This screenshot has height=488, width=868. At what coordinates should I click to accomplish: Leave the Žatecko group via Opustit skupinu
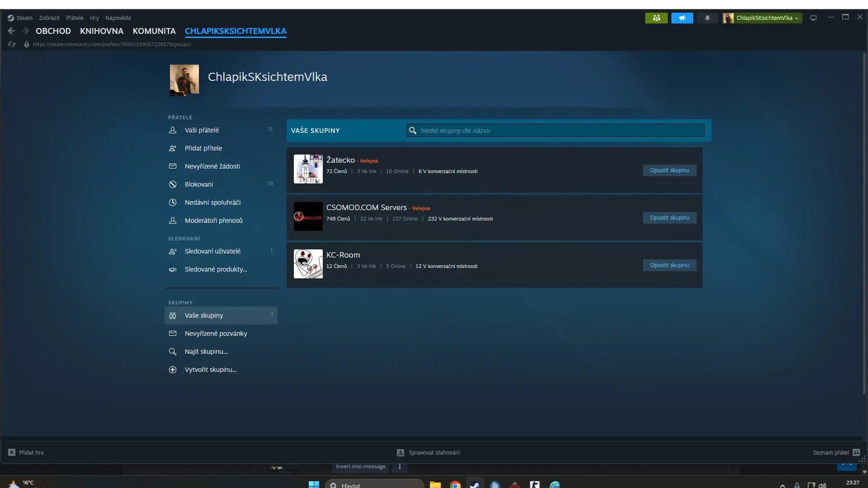point(669,170)
